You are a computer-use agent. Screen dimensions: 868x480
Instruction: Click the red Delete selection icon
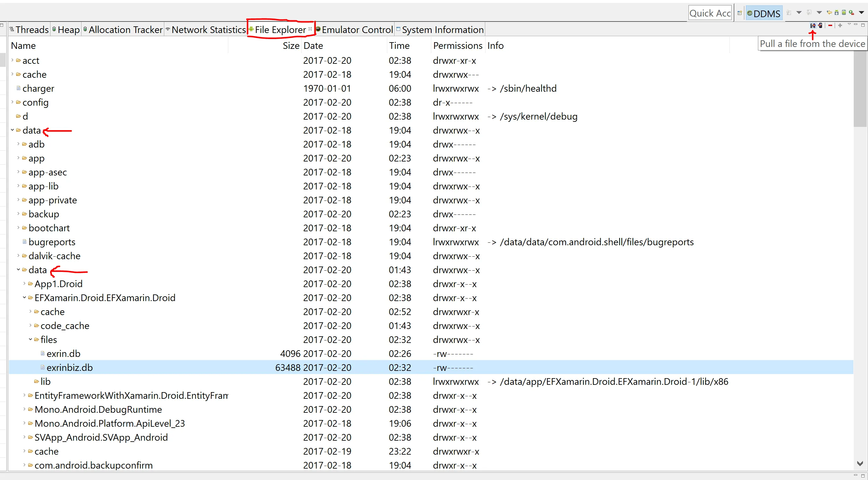coord(830,26)
